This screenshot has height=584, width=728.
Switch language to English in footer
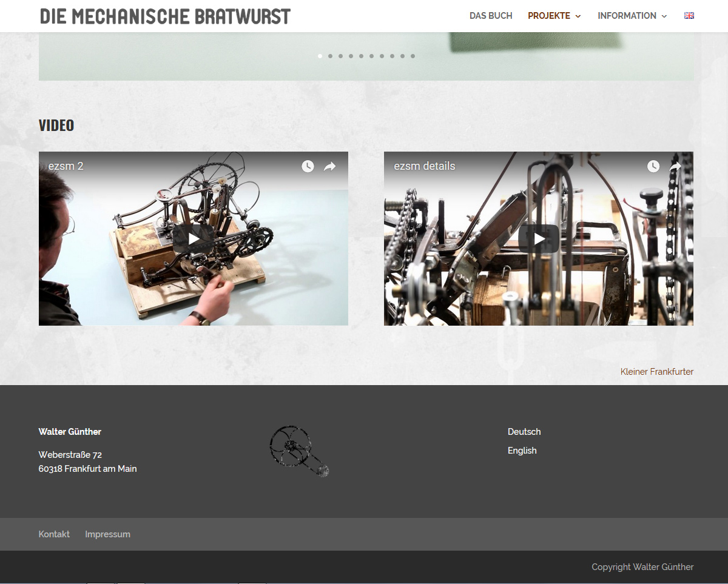522,451
